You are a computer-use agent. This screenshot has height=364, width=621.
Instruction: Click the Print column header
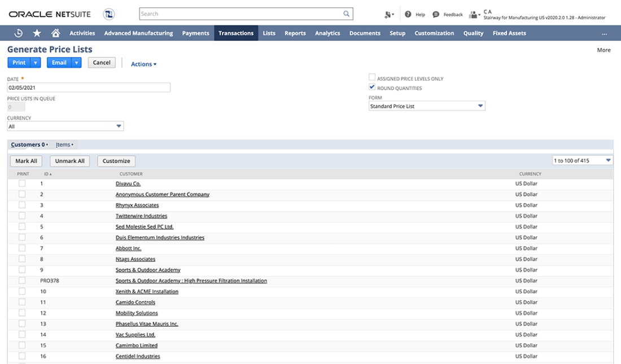[x=23, y=174]
